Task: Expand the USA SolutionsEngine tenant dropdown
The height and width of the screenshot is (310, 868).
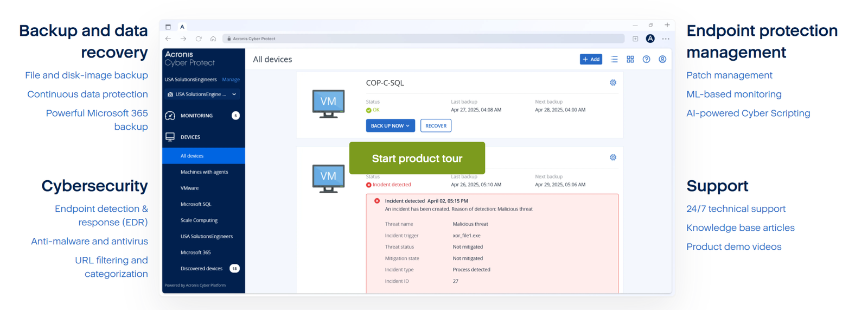Action: click(x=202, y=94)
